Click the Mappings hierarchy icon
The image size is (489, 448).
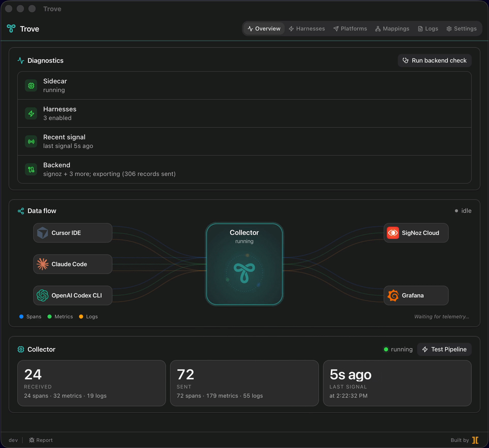pos(378,28)
